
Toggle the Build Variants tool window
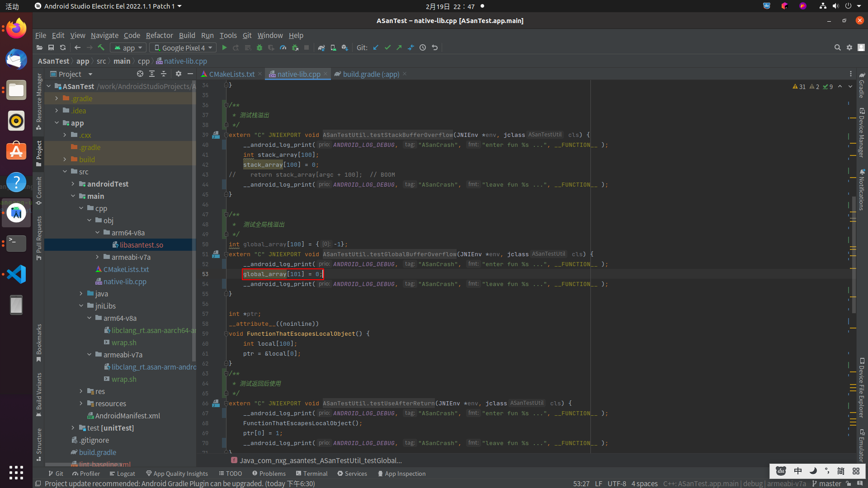click(x=39, y=394)
